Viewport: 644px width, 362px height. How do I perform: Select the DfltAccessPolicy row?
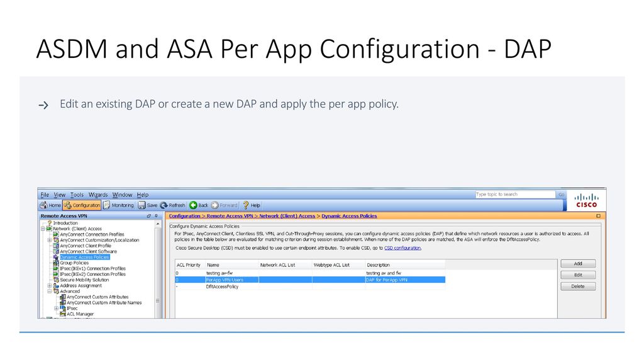click(310, 287)
